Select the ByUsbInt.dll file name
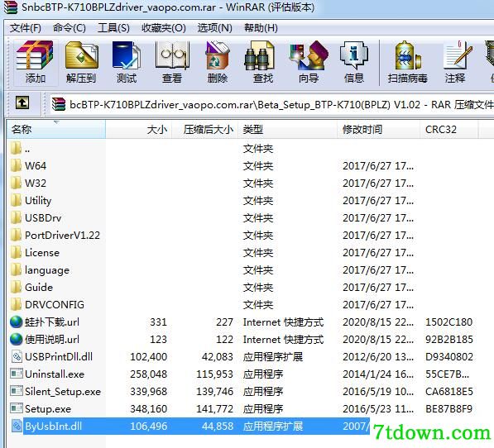 53,426
